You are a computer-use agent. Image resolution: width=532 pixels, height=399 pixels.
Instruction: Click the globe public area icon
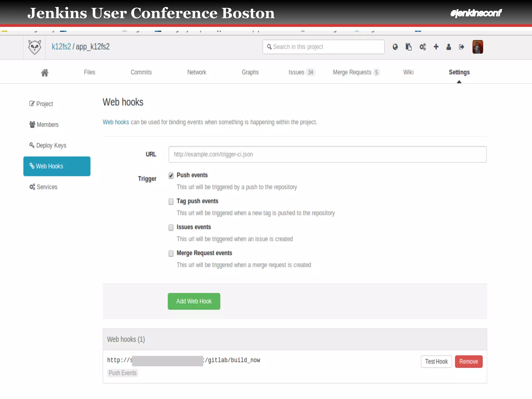tap(395, 47)
